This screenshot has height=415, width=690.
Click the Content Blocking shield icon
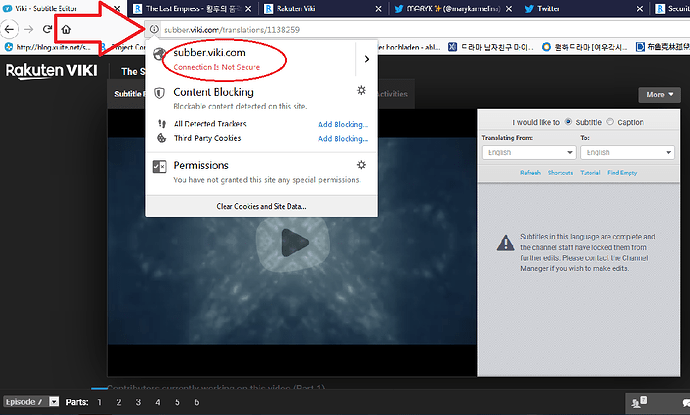[159, 93]
